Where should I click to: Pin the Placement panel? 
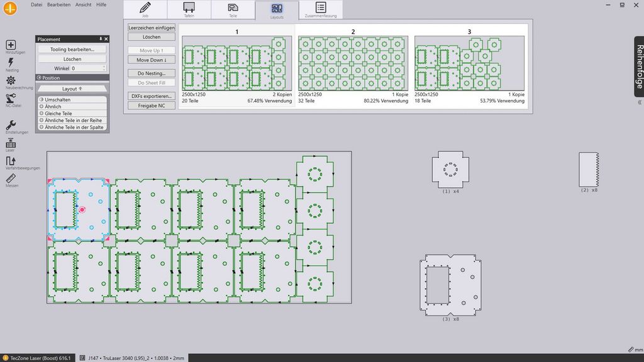coord(101,39)
